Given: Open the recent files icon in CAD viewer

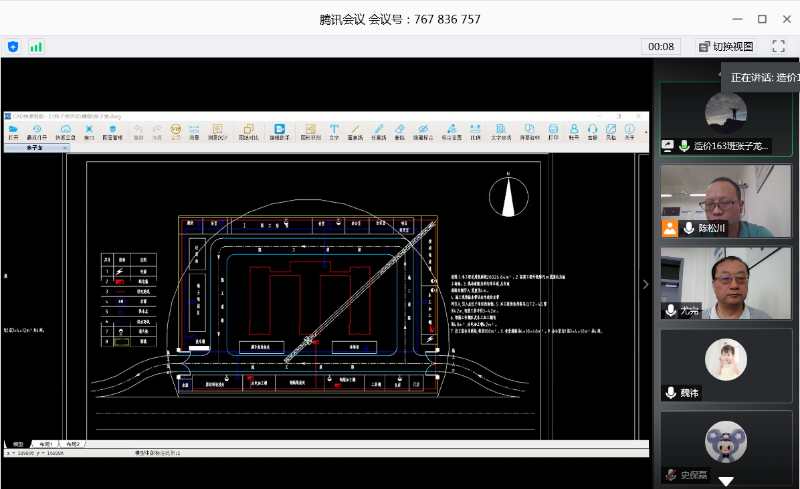Looking at the screenshot, I should pos(38,131).
